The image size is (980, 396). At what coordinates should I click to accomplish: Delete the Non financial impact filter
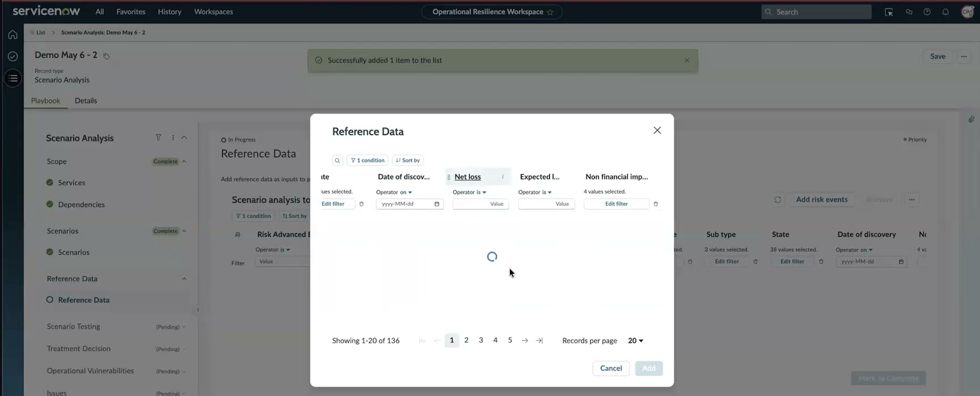coord(655,204)
